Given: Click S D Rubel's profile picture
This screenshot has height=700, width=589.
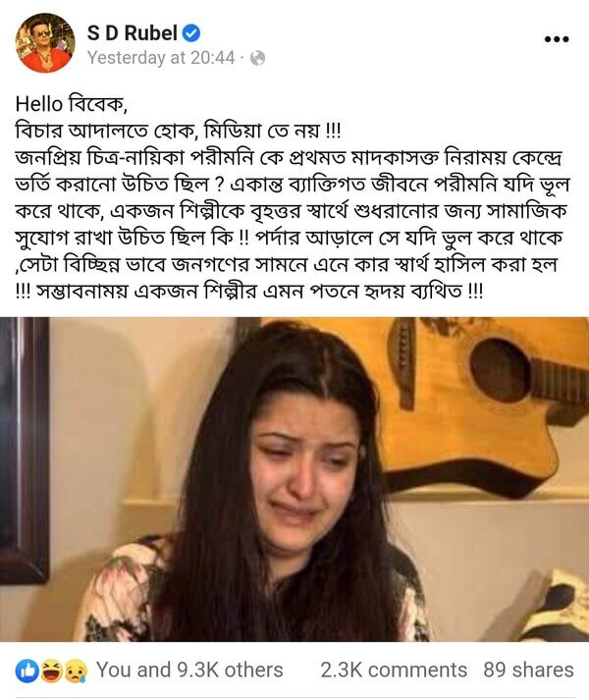Looking at the screenshot, I should (44, 43).
